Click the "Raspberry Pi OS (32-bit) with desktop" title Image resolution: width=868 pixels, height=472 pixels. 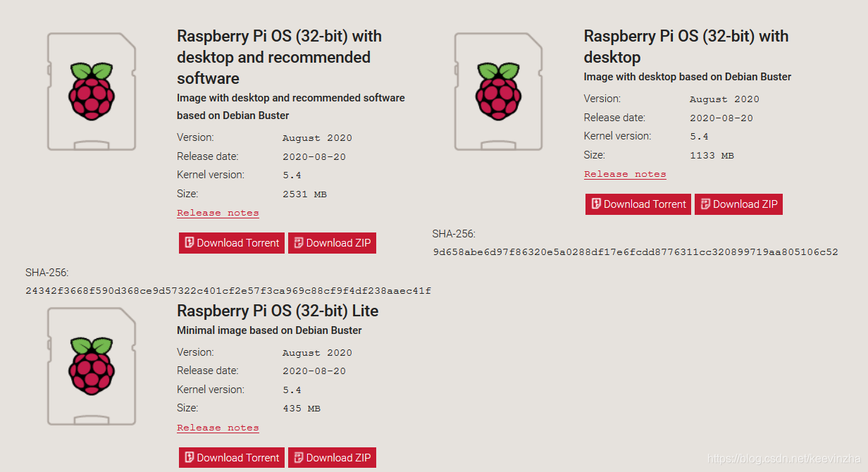[x=686, y=46]
